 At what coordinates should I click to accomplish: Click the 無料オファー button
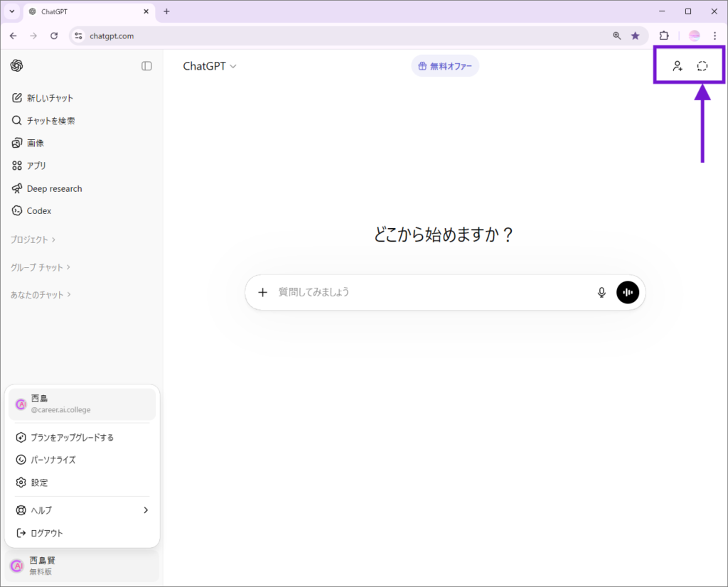(445, 66)
